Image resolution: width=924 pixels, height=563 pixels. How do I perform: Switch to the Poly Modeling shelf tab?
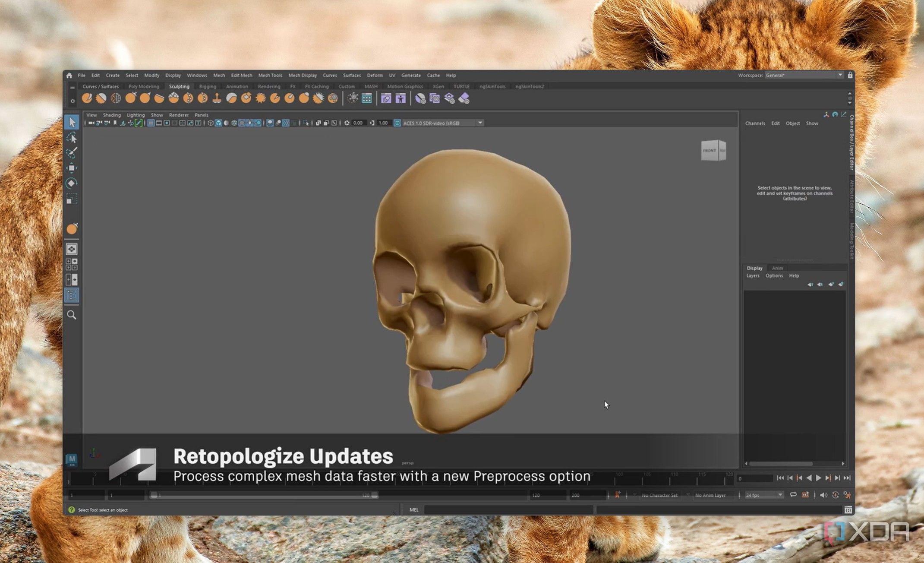(x=145, y=86)
